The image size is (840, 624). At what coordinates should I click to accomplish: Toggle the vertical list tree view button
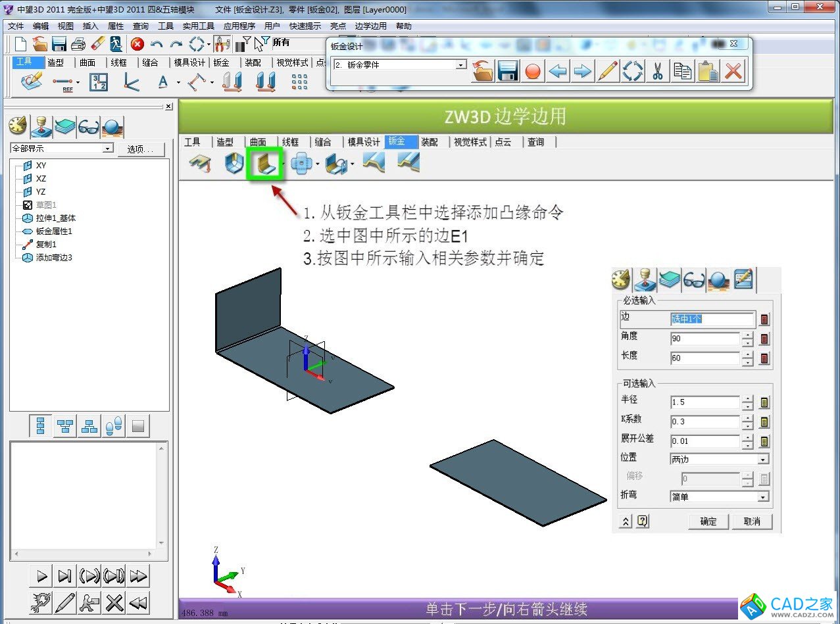click(40, 427)
